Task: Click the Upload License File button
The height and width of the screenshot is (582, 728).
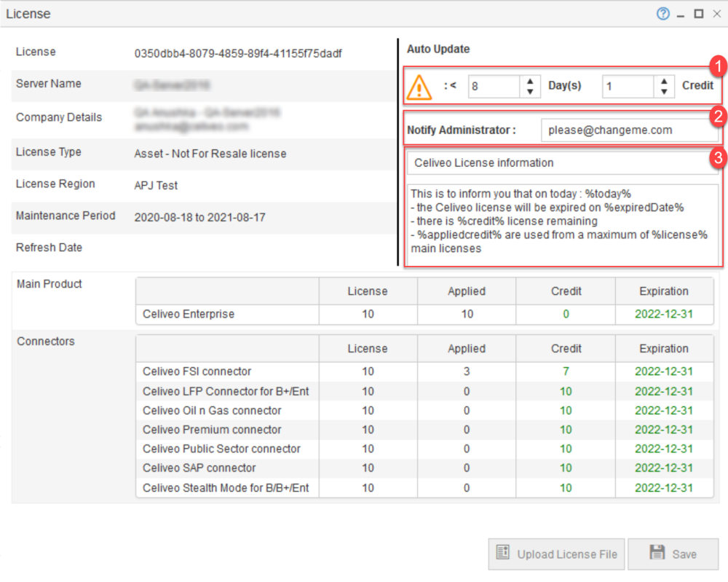Action: tap(557, 554)
